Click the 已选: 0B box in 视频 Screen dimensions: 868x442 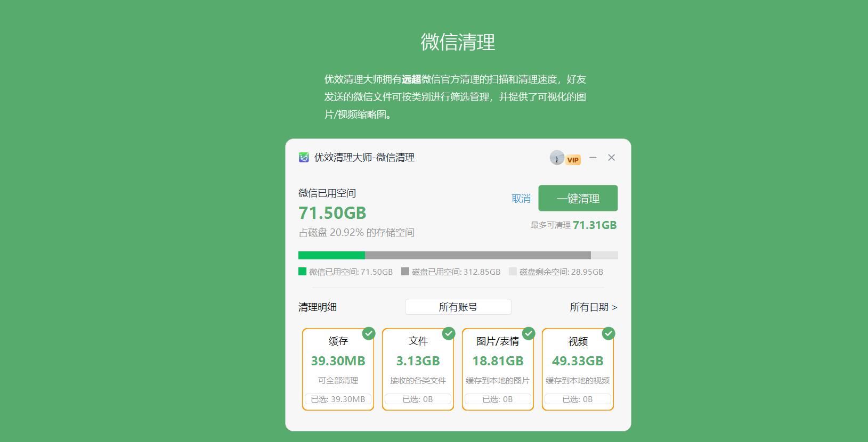(x=578, y=399)
